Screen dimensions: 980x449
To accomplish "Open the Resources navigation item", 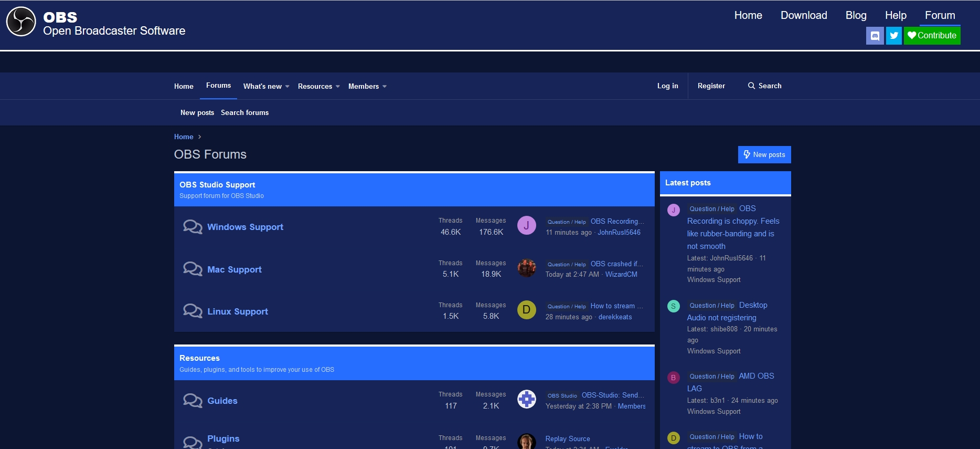I will point(315,86).
